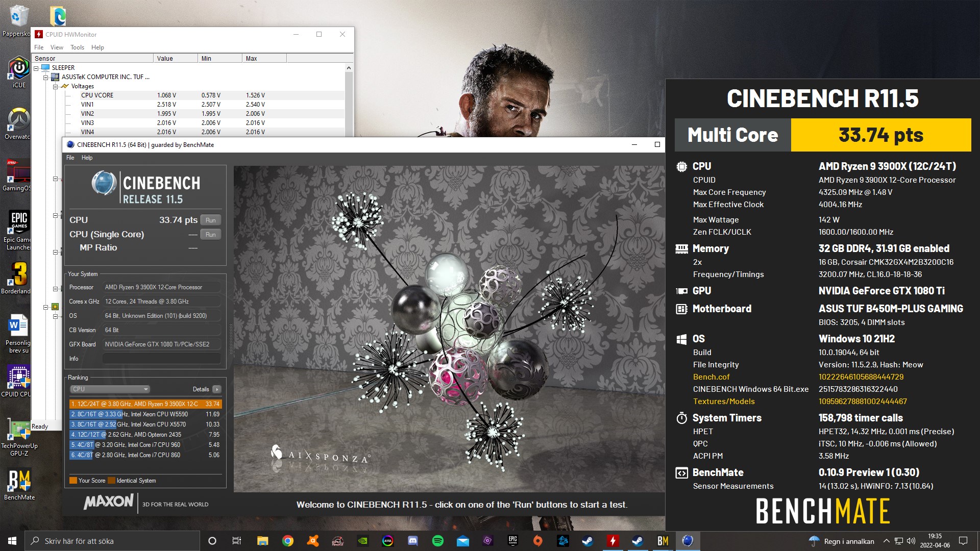980x551 pixels.
Task: Open iCUE desktop shortcut
Action: (19, 72)
